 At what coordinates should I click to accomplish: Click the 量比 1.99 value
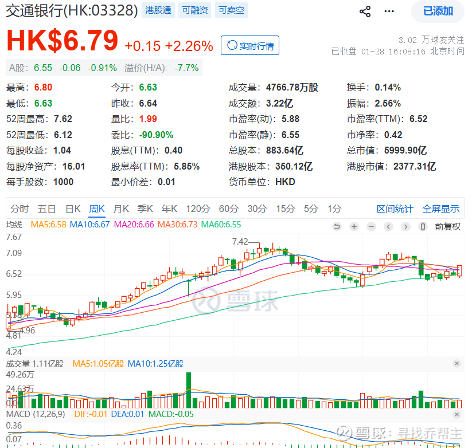click(148, 119)
